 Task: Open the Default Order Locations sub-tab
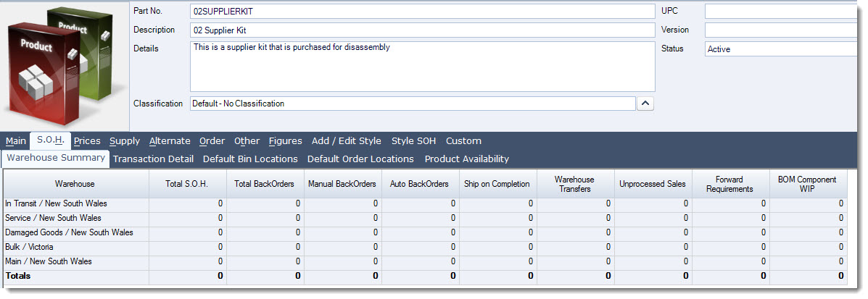[360, 159]
